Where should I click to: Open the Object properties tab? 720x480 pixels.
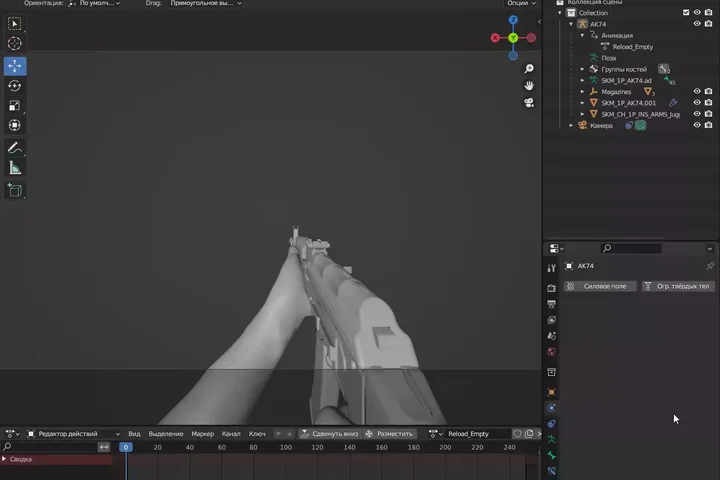pos(551,392)
